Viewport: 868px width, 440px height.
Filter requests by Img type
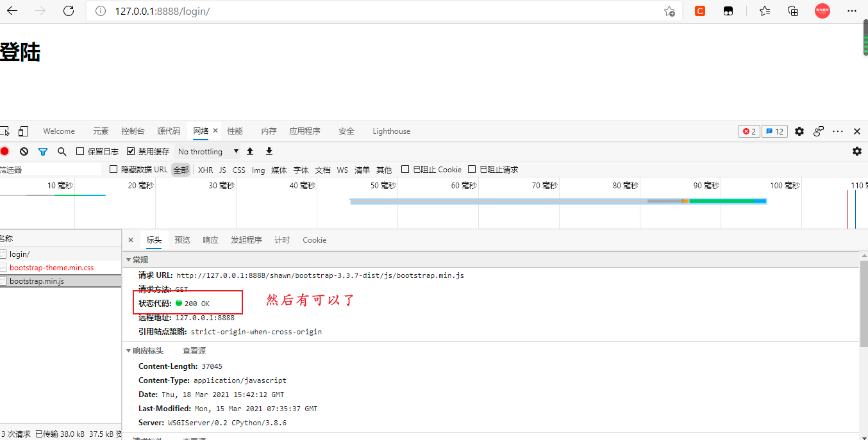[258, 170]
